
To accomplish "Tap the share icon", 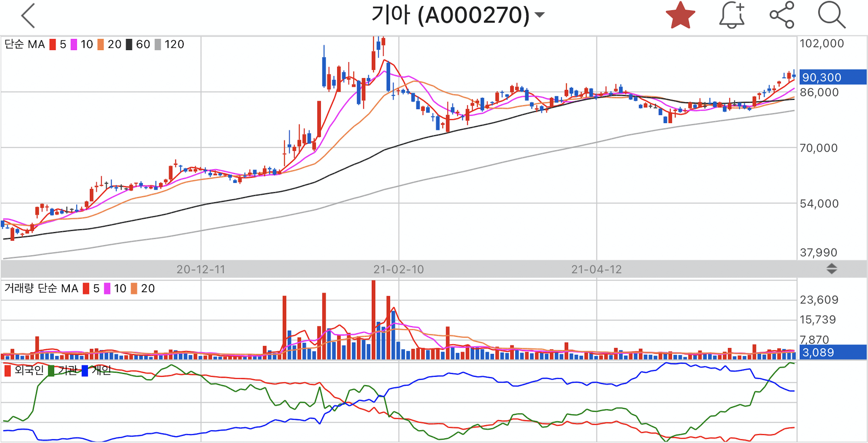I will click(782, 15).
